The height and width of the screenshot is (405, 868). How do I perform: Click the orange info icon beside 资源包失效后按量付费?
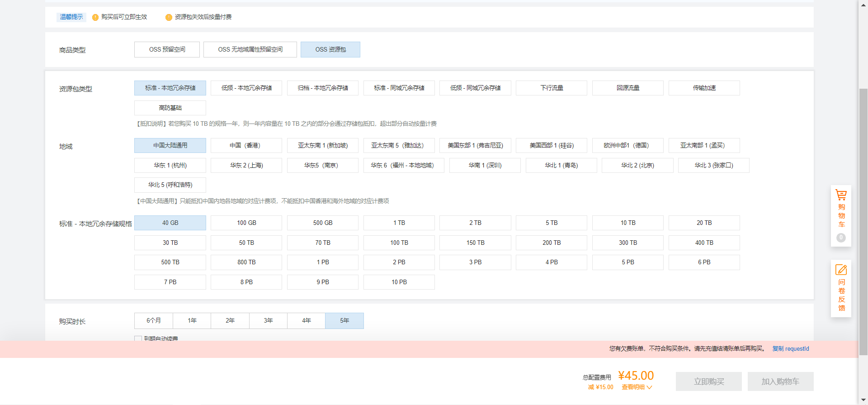[169, 17]
